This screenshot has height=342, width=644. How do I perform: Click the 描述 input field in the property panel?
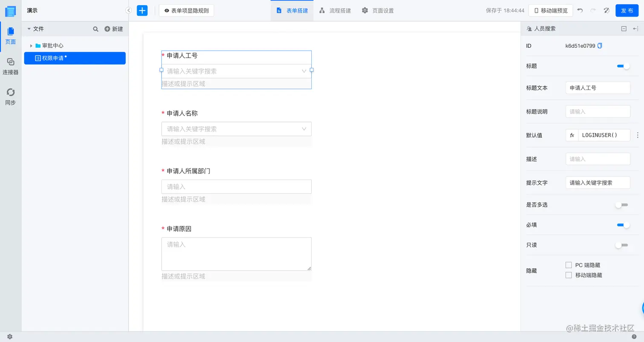tap(598, 159)
